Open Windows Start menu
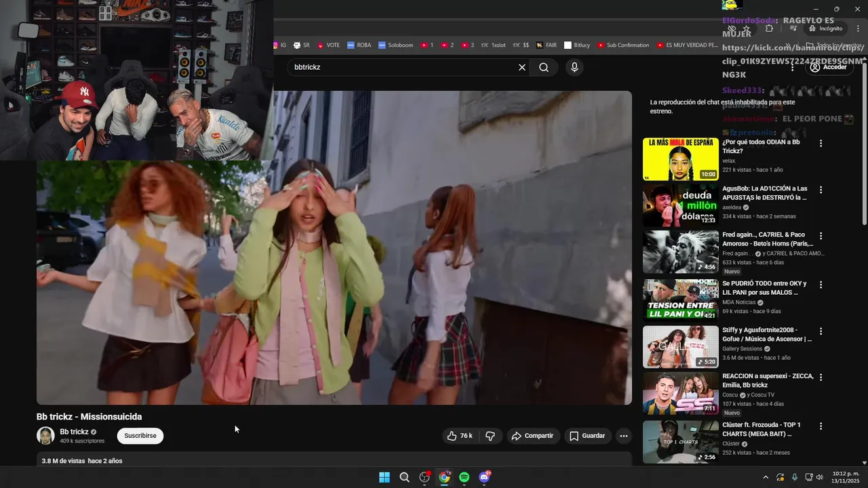The image size is (868, 488). 384,477
